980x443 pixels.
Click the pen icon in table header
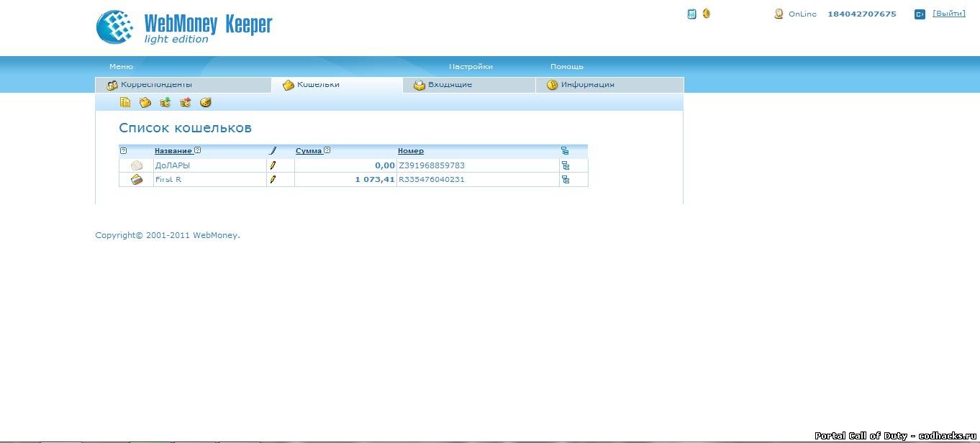click(x=273, y=150)
